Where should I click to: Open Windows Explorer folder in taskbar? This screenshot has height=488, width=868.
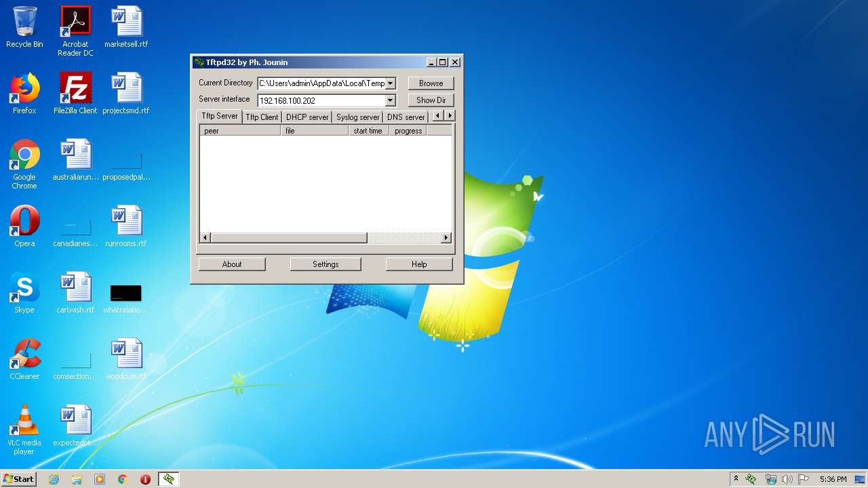pyautogui.click(x=77, y=479)
